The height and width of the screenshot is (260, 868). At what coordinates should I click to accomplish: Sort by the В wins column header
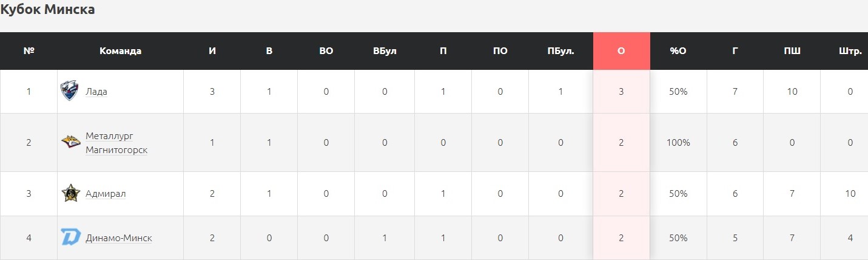point(269,51)
